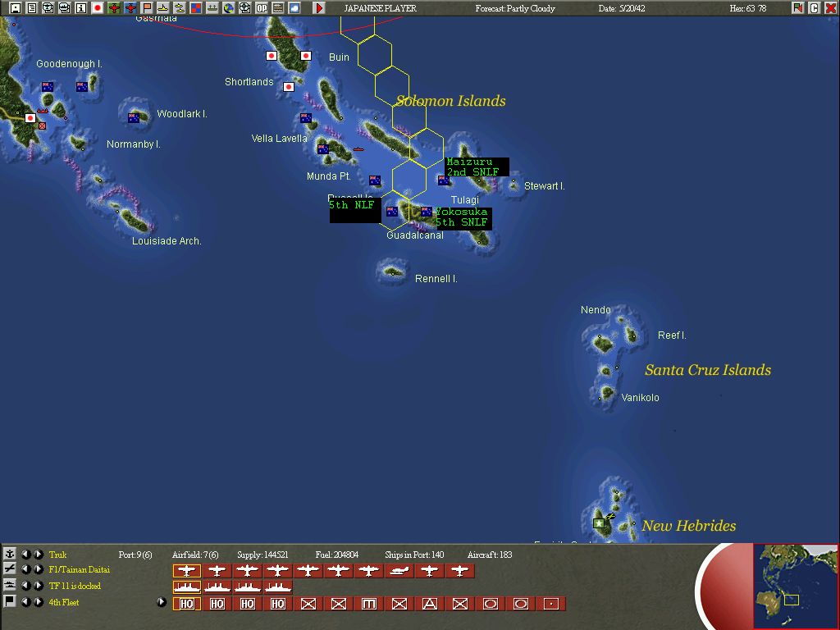Click the red play end-turn arrow

pos(319,8)
